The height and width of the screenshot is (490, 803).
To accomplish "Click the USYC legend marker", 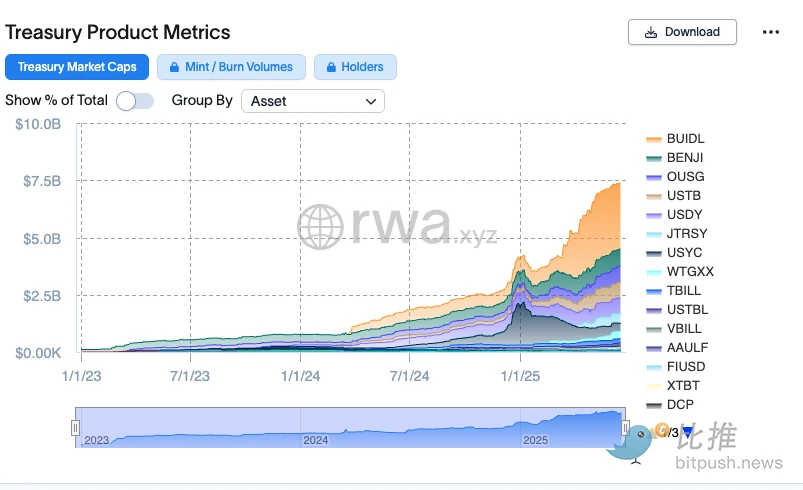I will (x=654, y=253).
